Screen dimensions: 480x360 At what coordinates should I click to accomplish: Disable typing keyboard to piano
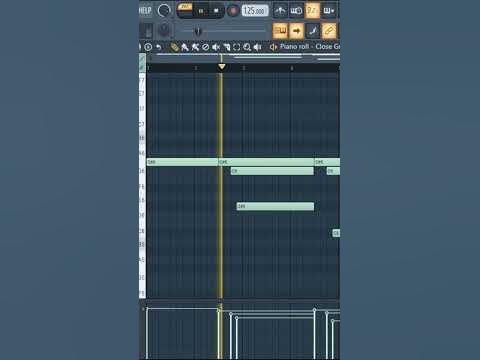click(280, 31)
